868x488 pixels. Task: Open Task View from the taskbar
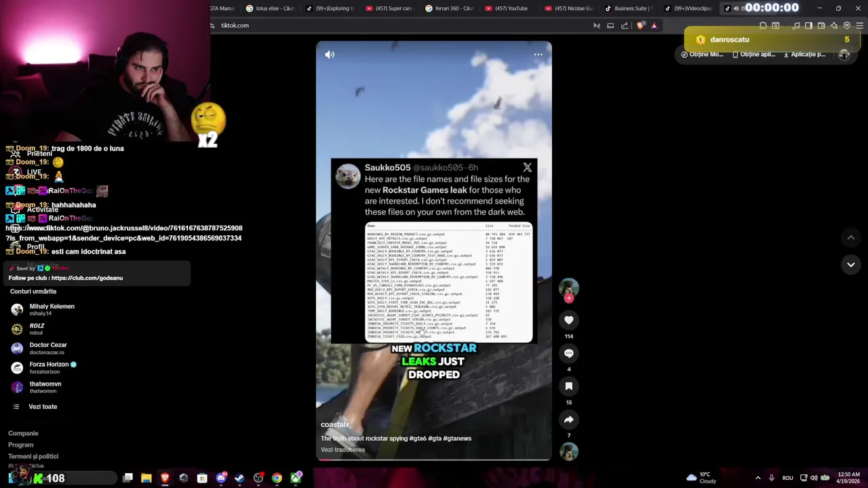127,478
